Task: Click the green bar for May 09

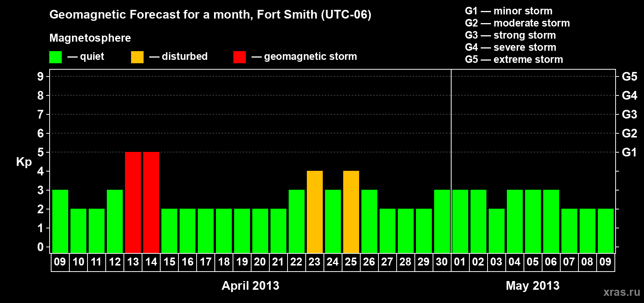Action: coord(606,231)
